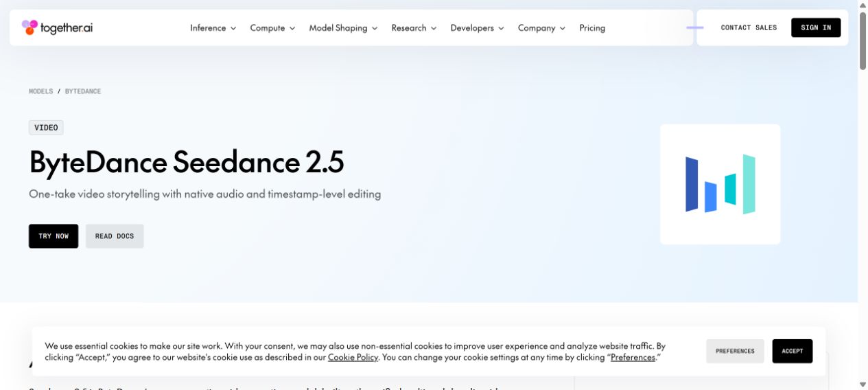This screenshot has height=390, width=868.
Task: Click the Contact Sales button
Action: [749, 27]
